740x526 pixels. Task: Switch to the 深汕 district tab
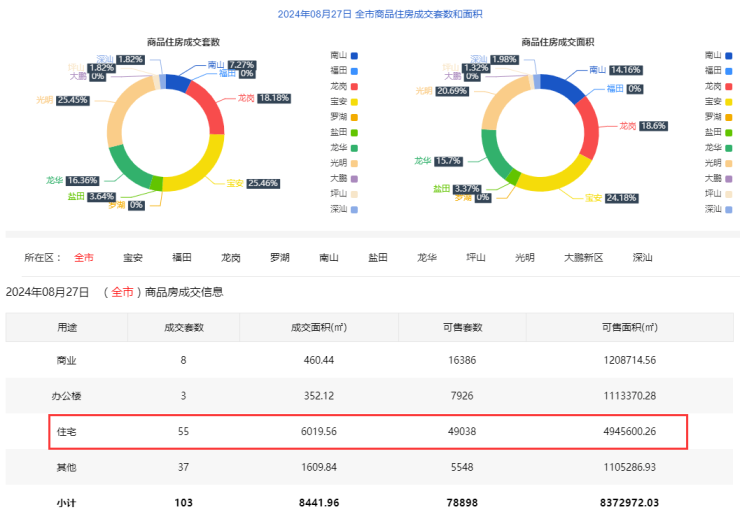point(642,257)
